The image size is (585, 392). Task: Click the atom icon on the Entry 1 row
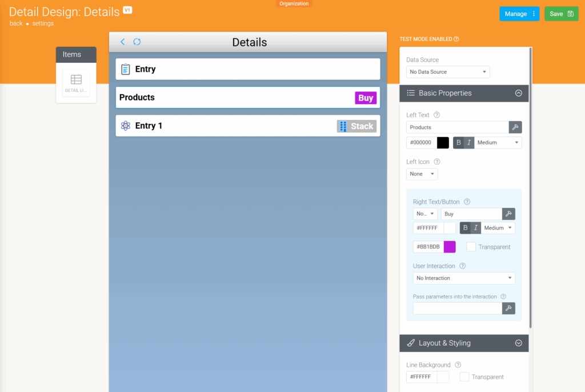(x=126, y=126)
